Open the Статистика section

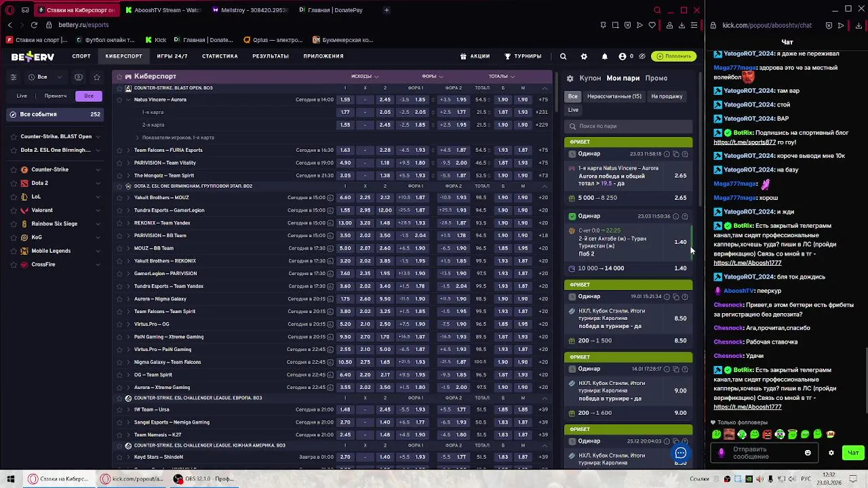point(220,56)
